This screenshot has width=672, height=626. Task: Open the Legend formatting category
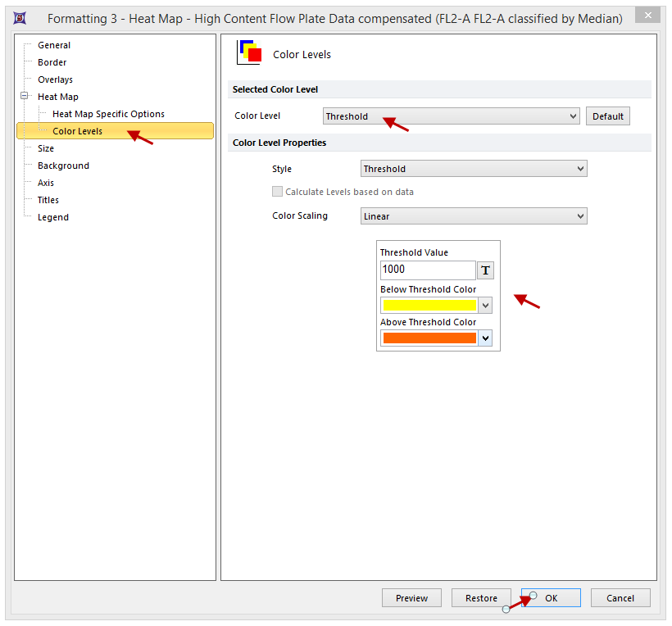click(53, 217)
